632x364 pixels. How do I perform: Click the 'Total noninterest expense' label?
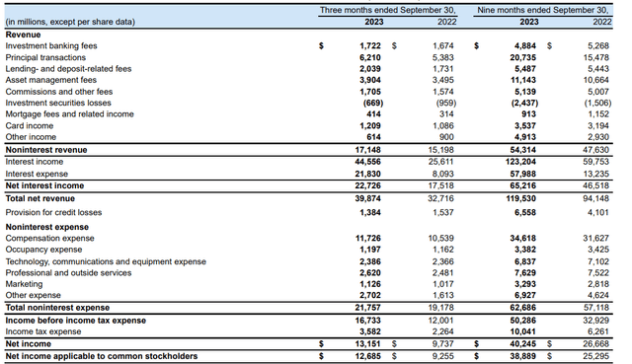57,308
